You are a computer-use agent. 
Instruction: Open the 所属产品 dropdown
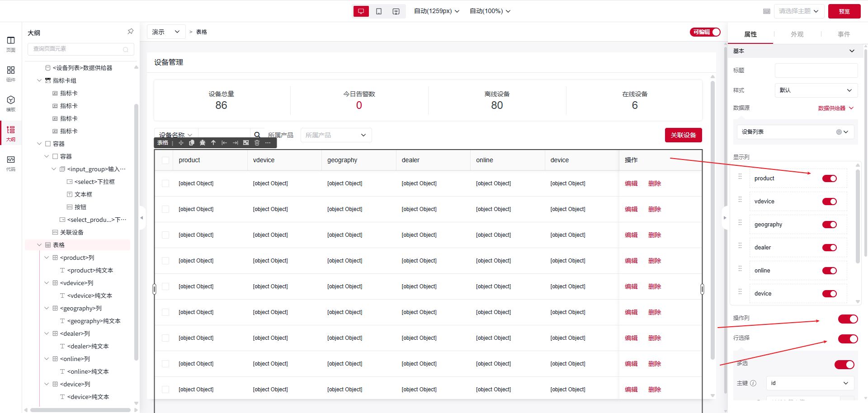coord(336,135)
